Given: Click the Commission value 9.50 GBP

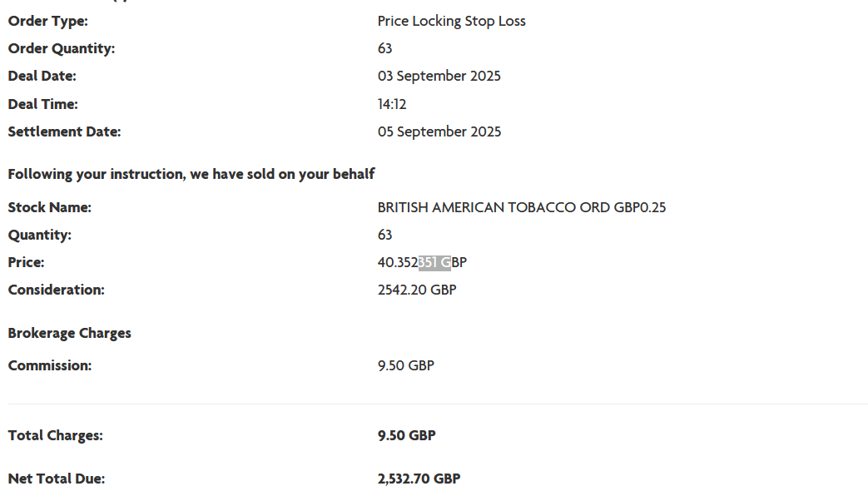Looking at the screenshot, I should [405, 365].
